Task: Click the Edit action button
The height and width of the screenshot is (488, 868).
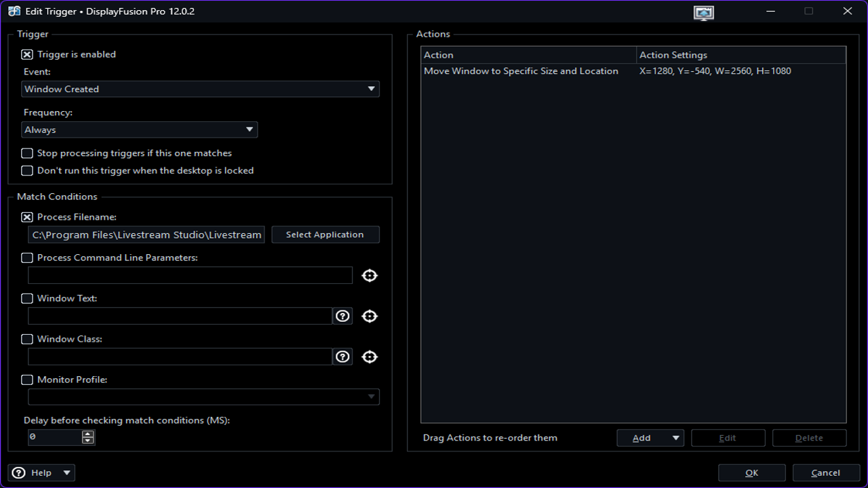Action: pos(728,438)
